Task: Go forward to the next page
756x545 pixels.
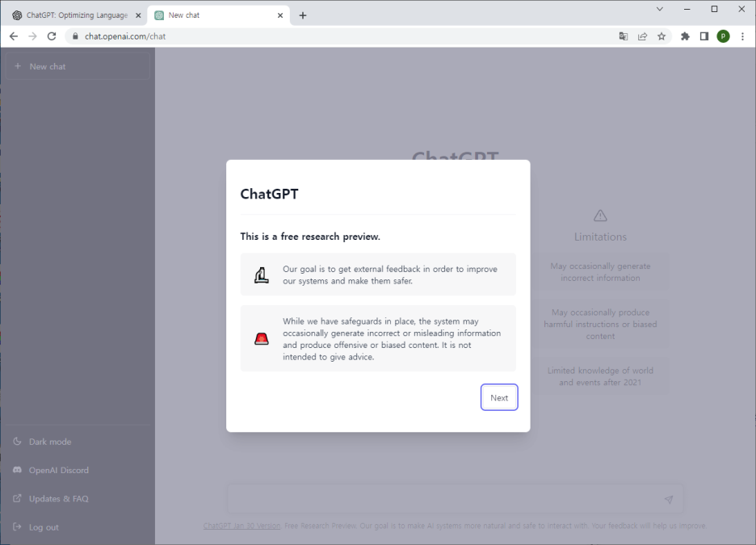Action: (x=32, y=36)
